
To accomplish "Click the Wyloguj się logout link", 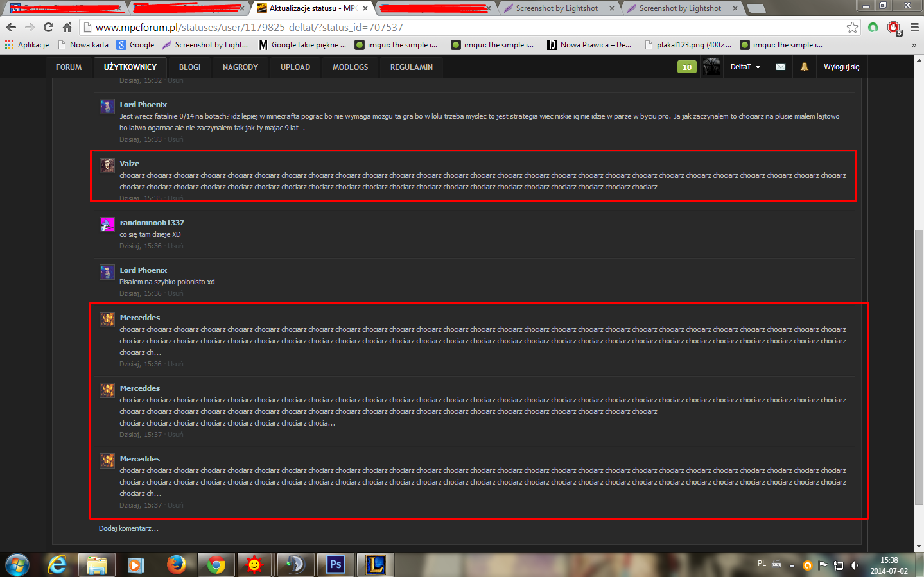I will pyautogui.click(x=842, y=67).
